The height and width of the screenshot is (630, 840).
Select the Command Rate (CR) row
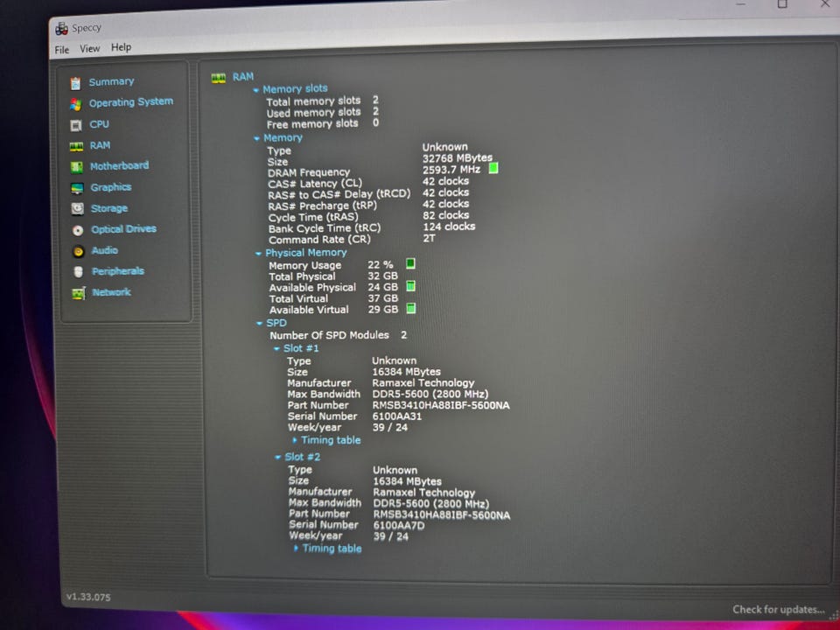(352, 239)
